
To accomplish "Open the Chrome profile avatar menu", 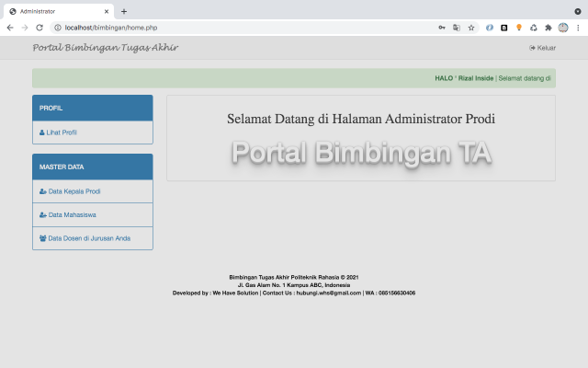I will tap(563, 28).
